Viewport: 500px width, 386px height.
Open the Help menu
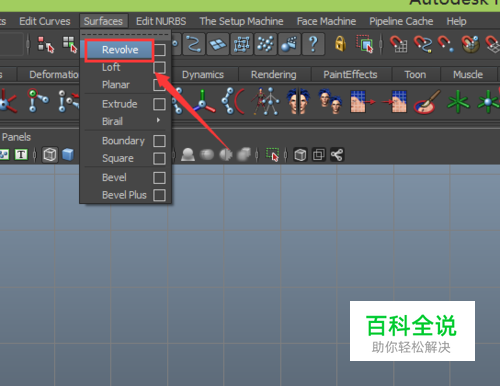(x=456, y=21)
